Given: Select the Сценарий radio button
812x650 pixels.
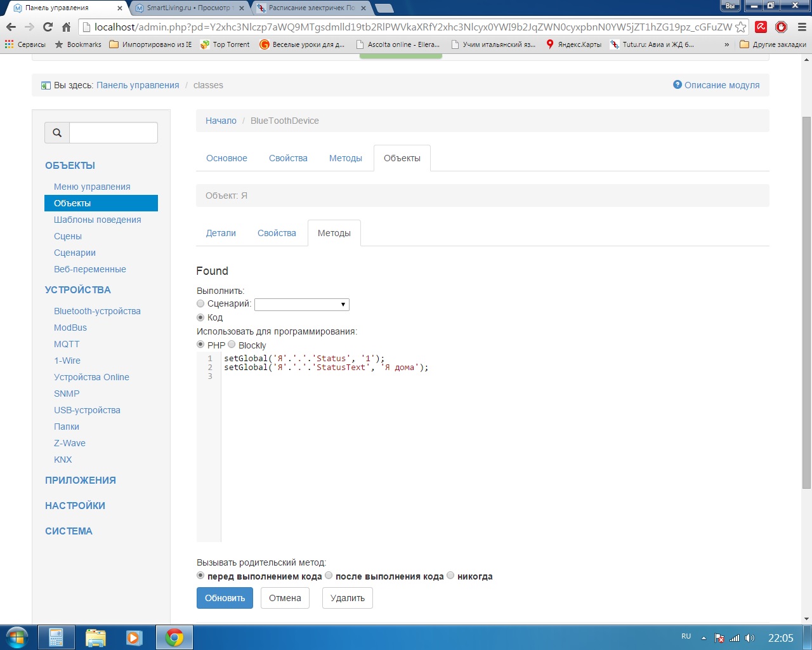Looking at the screenshot, I should [x=200, y=304].
